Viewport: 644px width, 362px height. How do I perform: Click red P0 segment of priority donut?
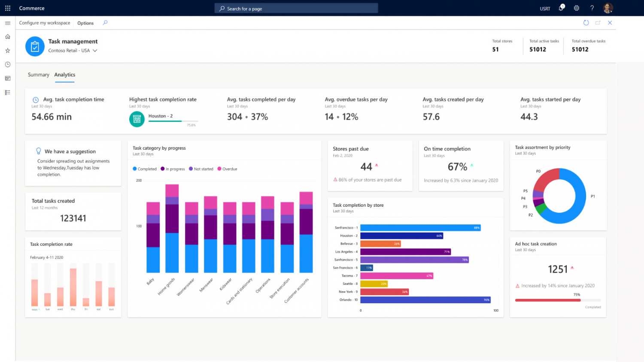[x=544, y=179]
